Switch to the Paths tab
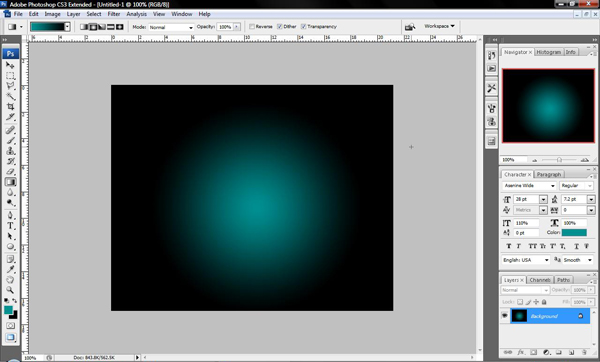600x362 pixels. 563,280
